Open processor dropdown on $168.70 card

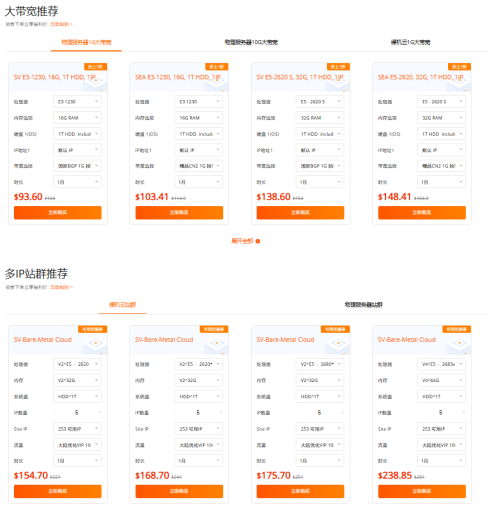click(x=199, y=364)
